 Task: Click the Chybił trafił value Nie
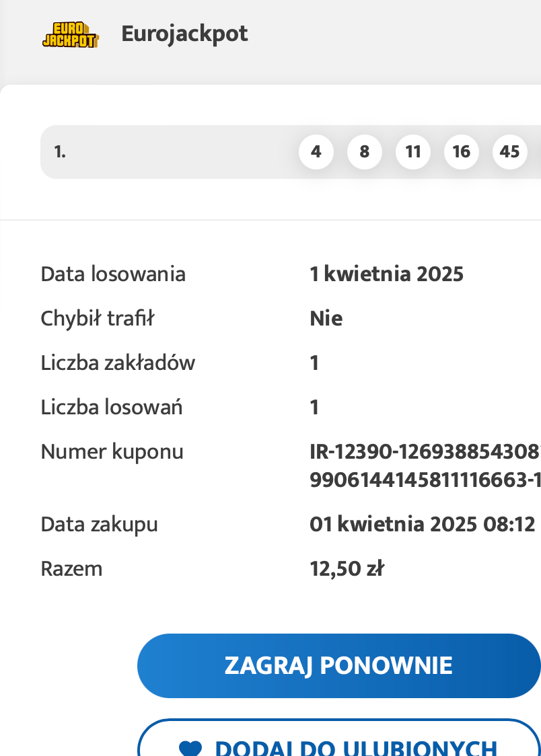pyautogui.click(x=326, y=318)
